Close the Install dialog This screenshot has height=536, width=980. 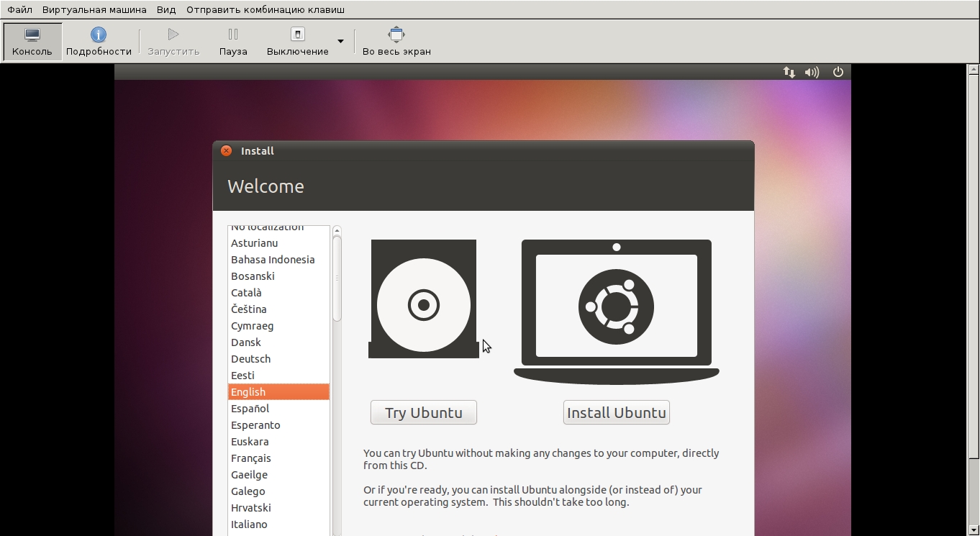coord(226,150)
